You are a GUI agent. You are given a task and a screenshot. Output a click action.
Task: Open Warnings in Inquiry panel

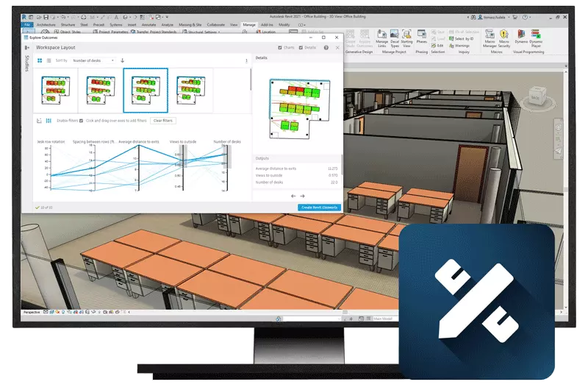[459, 46]
